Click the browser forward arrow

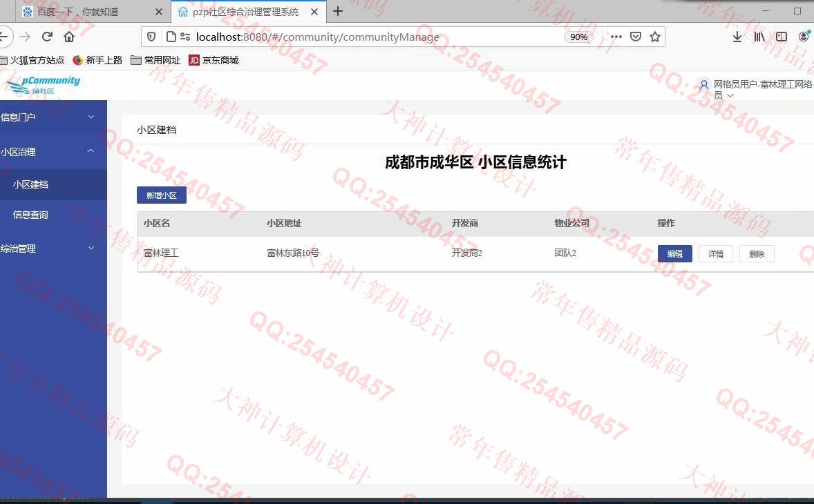pyautogui.click(x=25, y=37)
